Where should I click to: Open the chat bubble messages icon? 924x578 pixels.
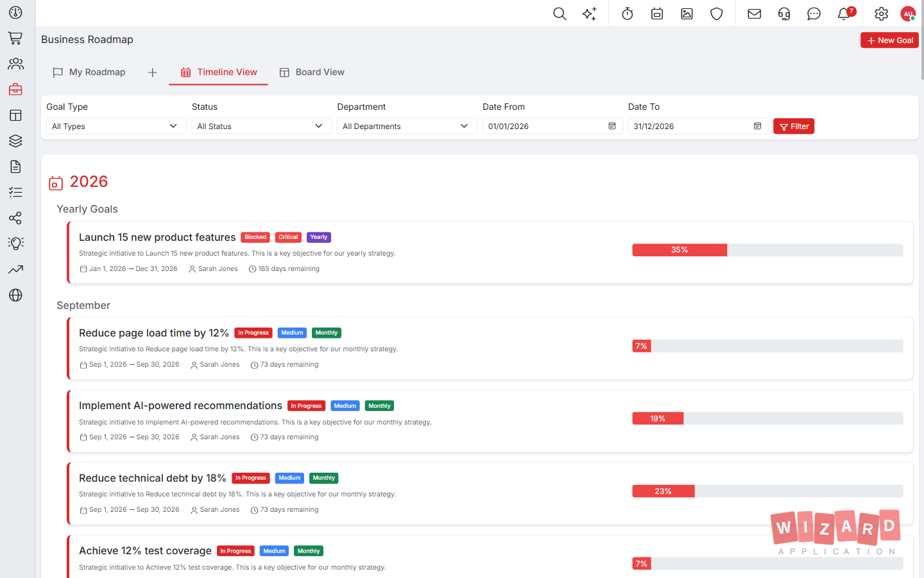pyautogui.click(x=814, y=13)
